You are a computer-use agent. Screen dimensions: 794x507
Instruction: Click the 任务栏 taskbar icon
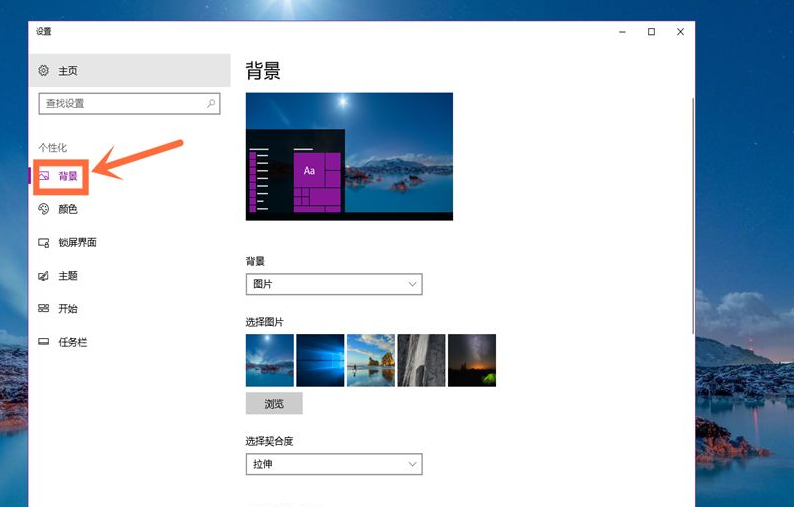44,342
